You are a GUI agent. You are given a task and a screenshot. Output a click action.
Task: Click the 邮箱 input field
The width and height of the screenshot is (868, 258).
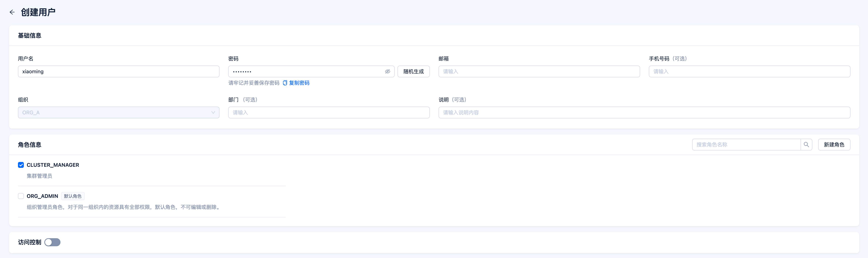pyautogui.click(x=539, y=71)
